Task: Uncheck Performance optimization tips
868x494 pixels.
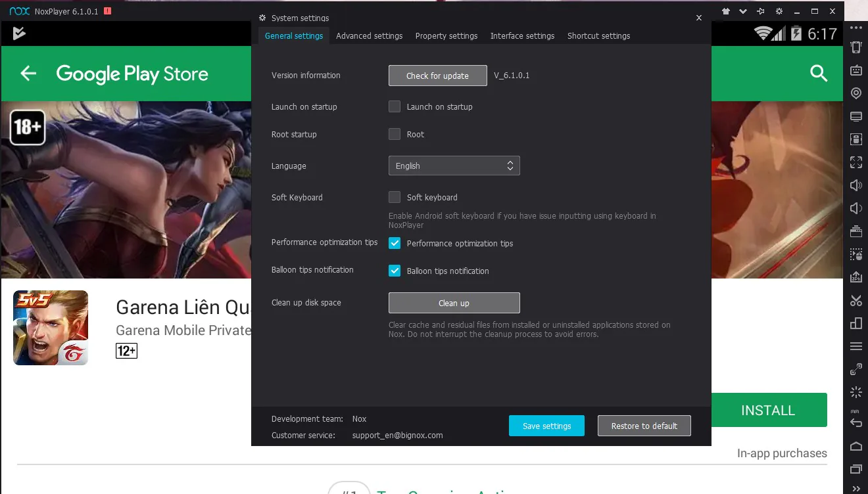Action: pos(395,243)
